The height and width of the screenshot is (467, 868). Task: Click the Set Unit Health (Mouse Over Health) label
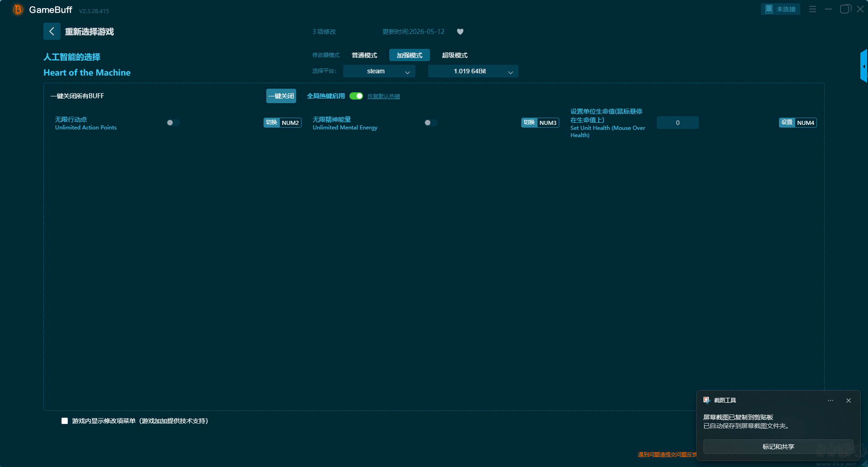pyautogui.click(x=608, y=132)
